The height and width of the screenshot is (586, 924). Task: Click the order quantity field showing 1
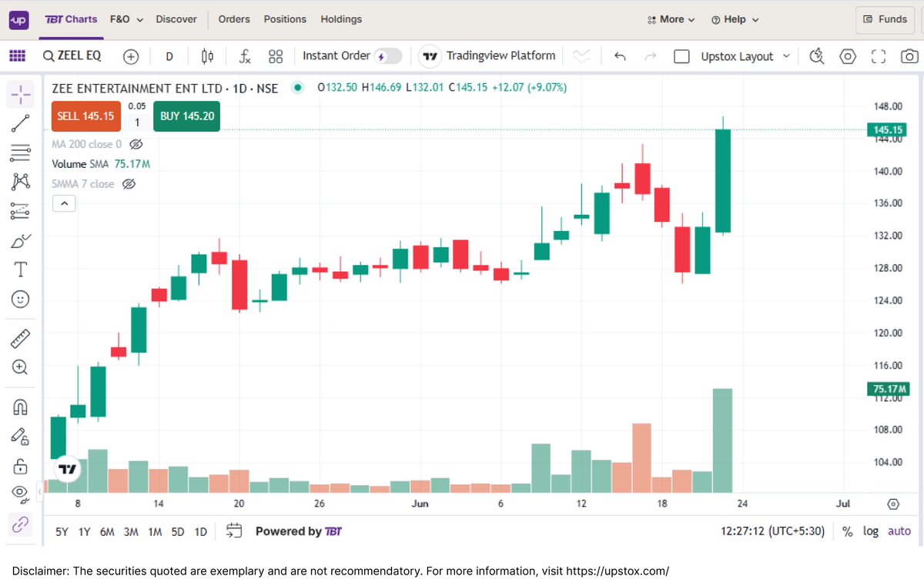pos(137,122)
